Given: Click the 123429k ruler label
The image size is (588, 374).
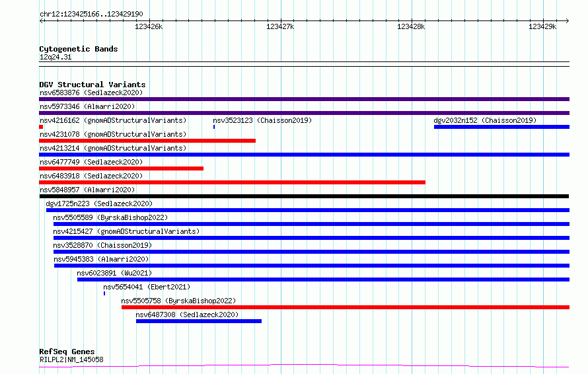Looking at the screenshot, I should [542, 26].
